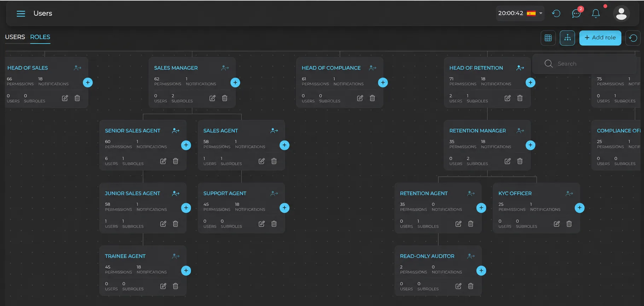Assign users to KYC Officer

569,193
